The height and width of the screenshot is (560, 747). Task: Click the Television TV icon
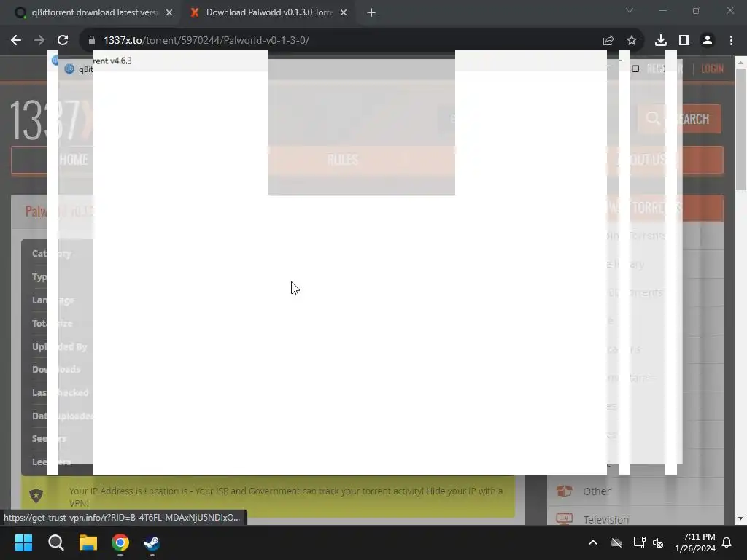pos(564,518)
